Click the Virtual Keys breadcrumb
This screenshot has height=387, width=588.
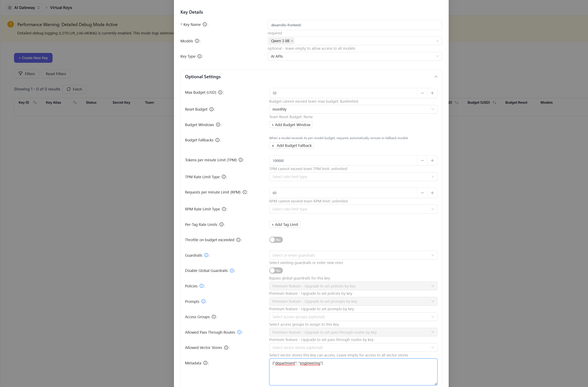61,8
